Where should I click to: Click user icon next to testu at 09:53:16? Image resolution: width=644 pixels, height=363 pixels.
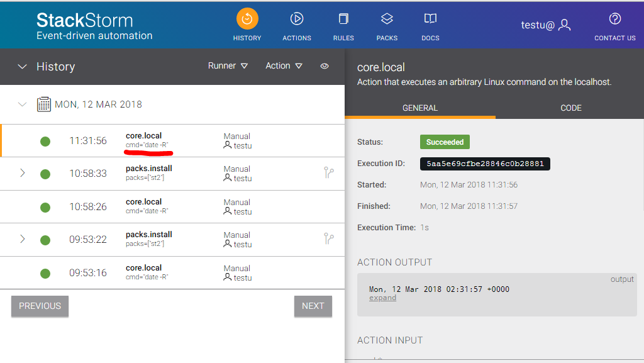pos(228,277)
